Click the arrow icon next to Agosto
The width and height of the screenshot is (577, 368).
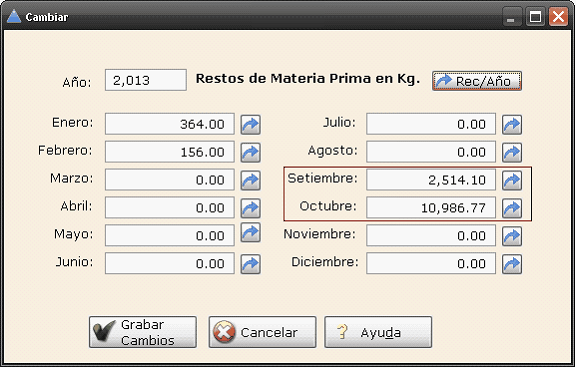[512, 152]
